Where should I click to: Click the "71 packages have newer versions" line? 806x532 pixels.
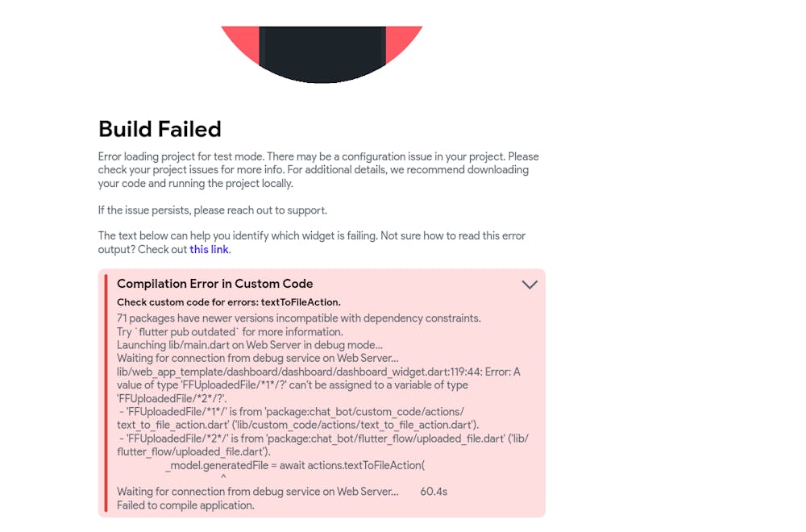coord(298,318)
